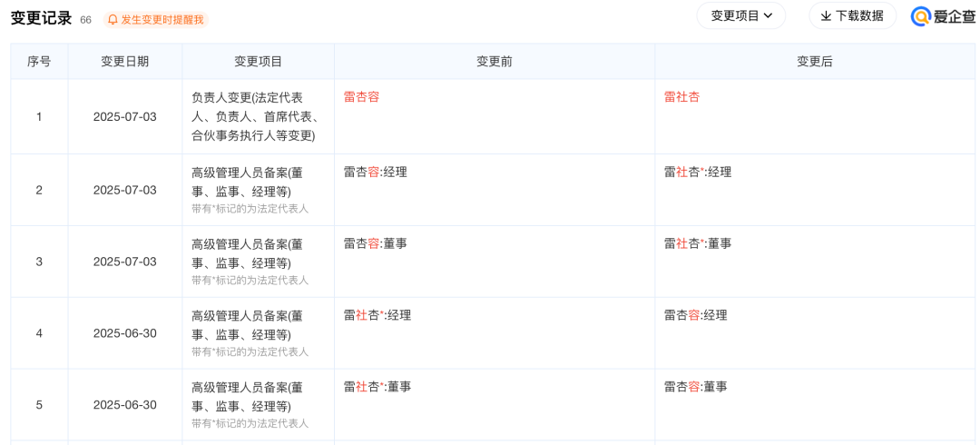Open 雷社杏 link in row 1 变更后
Image resolution: width=980 pixels, height=445 pixels.
click(681, 96)
